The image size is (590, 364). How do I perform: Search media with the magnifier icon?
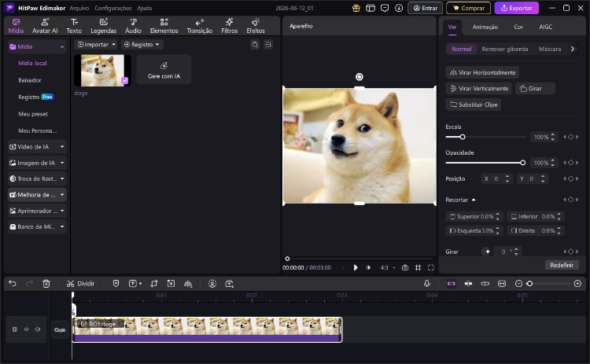255,44
